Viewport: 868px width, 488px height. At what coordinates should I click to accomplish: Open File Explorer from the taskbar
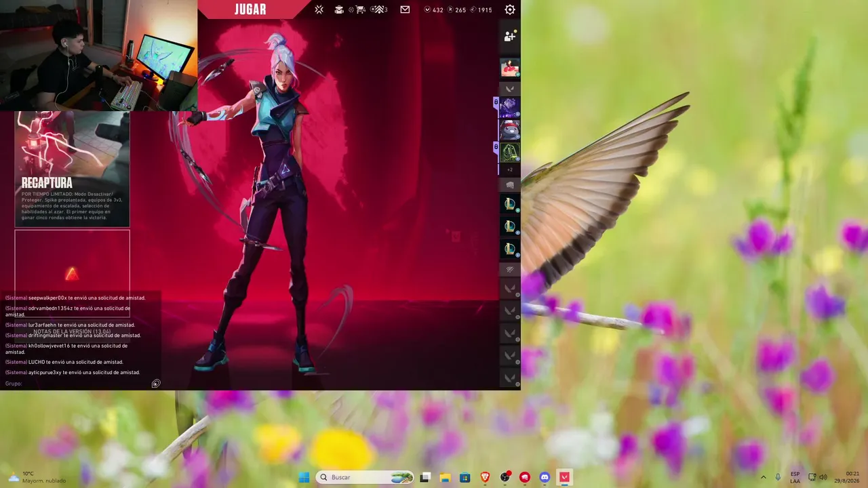point(445,477)
